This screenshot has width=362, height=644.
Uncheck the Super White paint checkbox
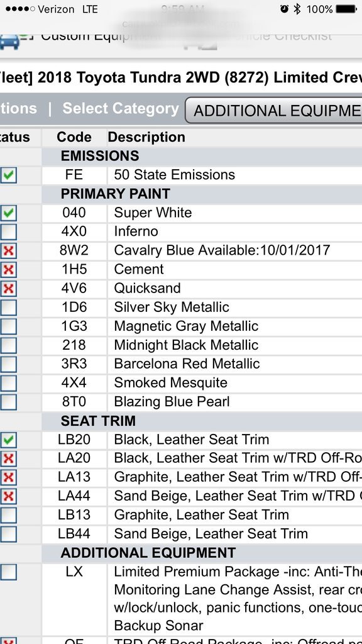[x=8, y=213]
